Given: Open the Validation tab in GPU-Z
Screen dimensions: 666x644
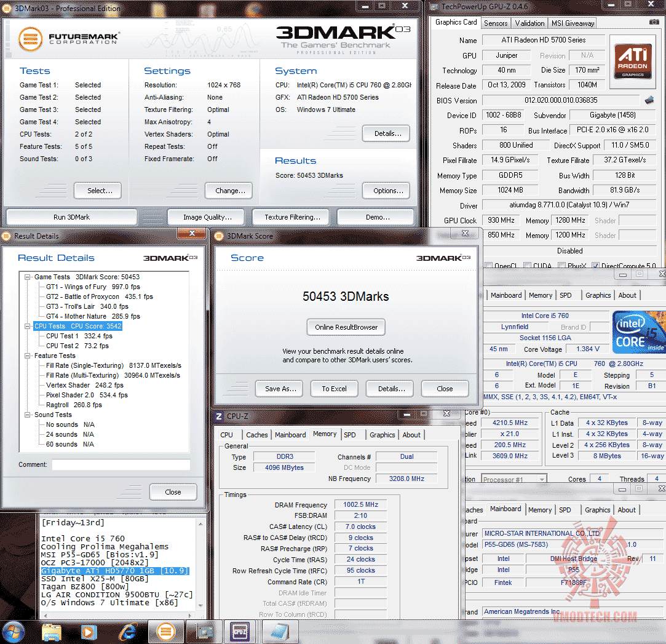Looking at the screenshot, I should pos(529,23).
